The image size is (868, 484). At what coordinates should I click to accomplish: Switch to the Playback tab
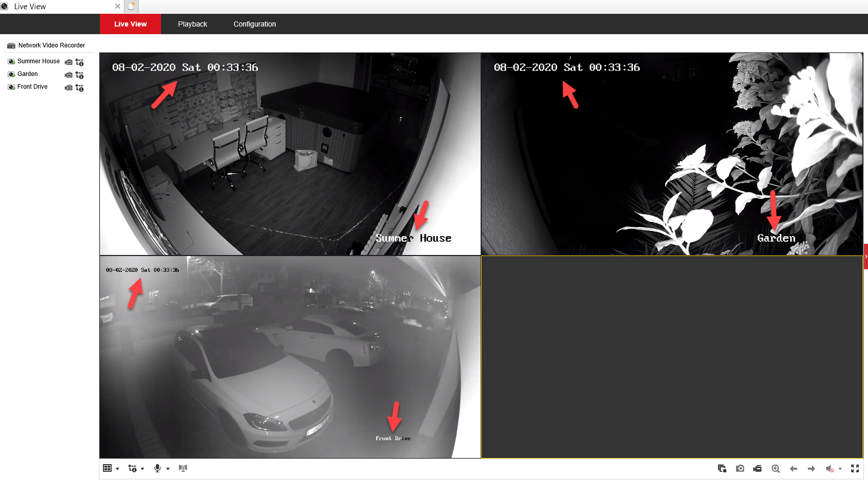click(192, 24)
